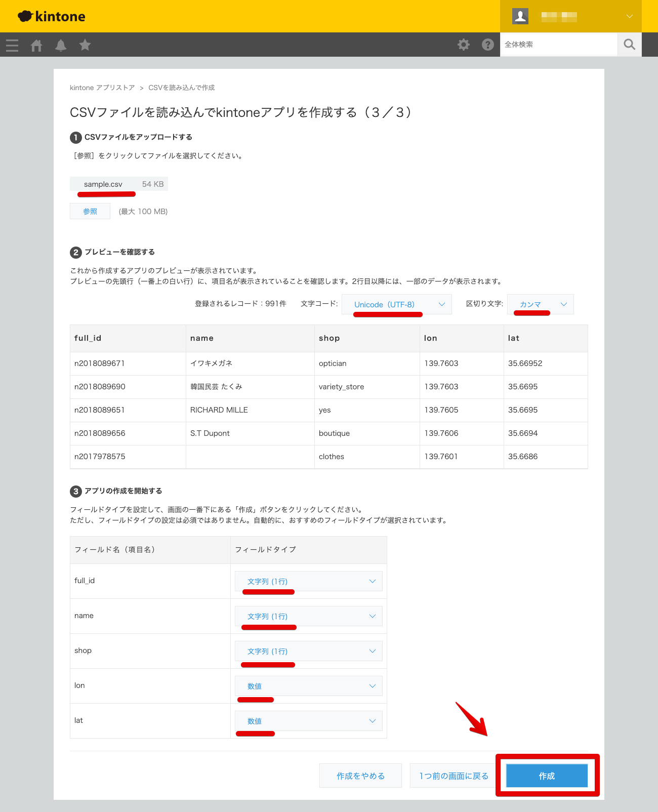The image size is (658, 812).
Task: Open the 区切り文字 カンマ dropdown
Action: coord(541,304)
